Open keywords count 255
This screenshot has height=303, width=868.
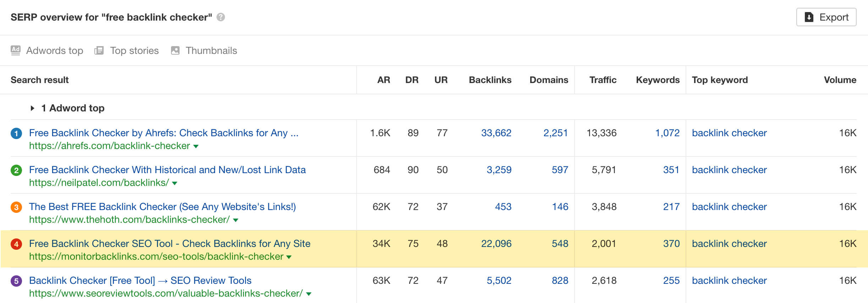point(671,280)
